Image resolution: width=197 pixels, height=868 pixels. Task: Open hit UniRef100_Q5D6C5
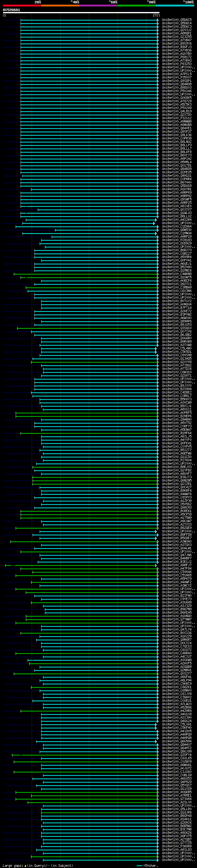[176, 20]
